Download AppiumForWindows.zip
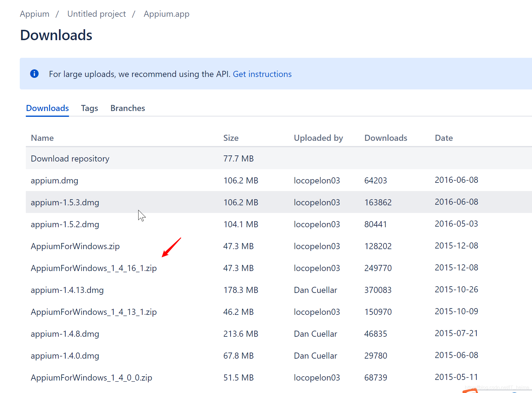Image resolution: width=532 pixels, height=393 pixels. tap(75, 246)
